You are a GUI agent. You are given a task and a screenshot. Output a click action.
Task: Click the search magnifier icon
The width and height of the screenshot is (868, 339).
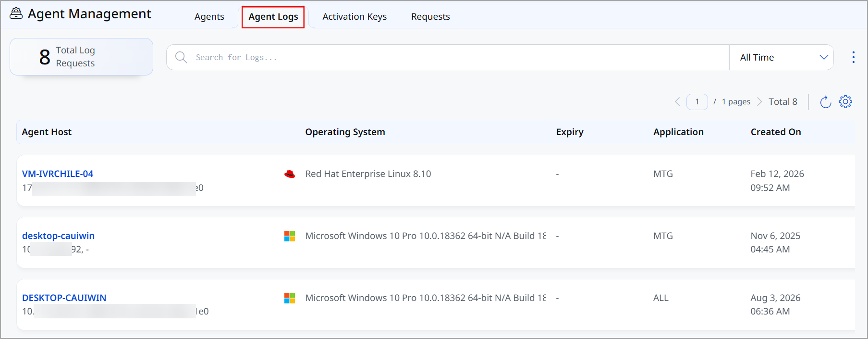pos(181,57)
